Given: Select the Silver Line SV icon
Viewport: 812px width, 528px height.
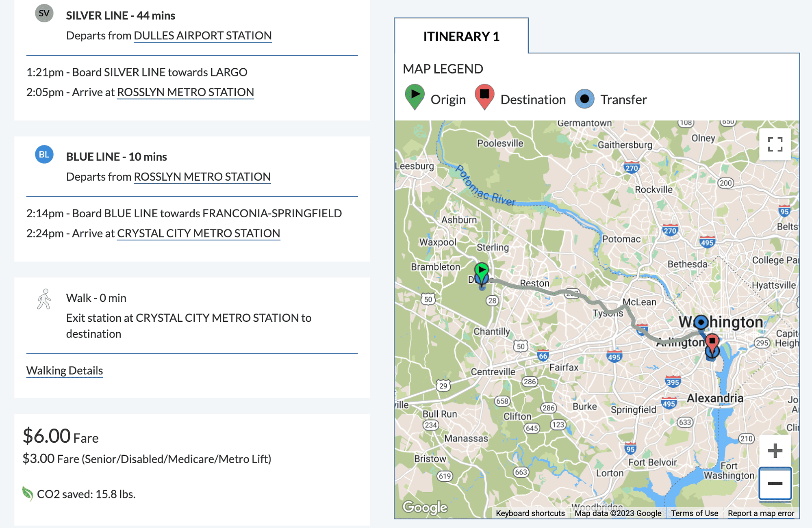Looking at the screenshot, I should click(44, 13).
